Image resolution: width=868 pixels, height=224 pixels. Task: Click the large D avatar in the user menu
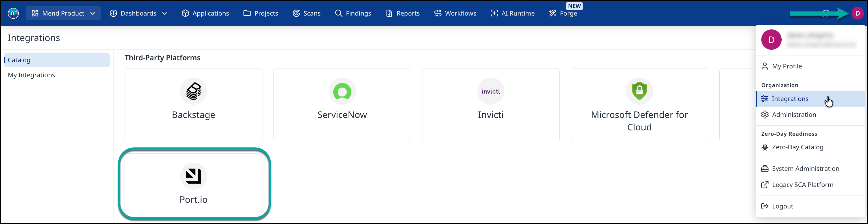click(771, 40)
